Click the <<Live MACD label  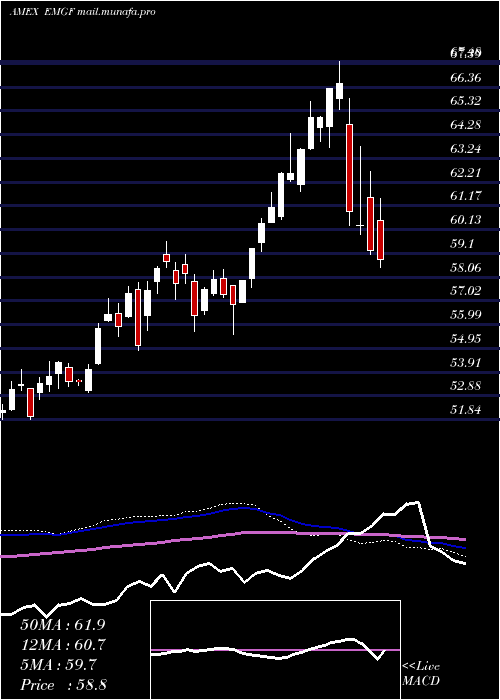coord(421,674)
